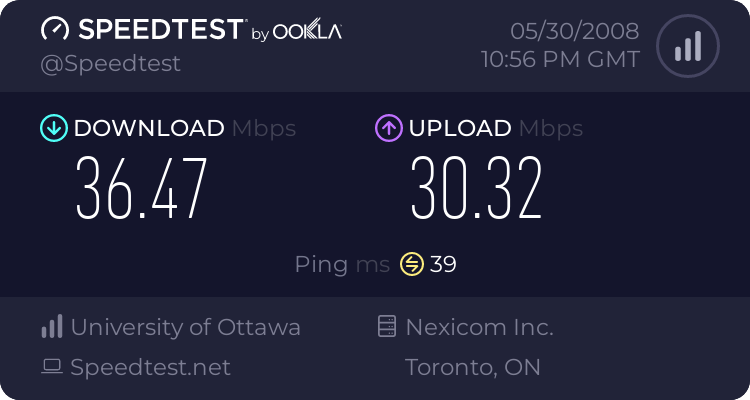This screenshot has height=400, width=750.
Task: Click the Speedtest gauge logo icon
Action: 55,30
